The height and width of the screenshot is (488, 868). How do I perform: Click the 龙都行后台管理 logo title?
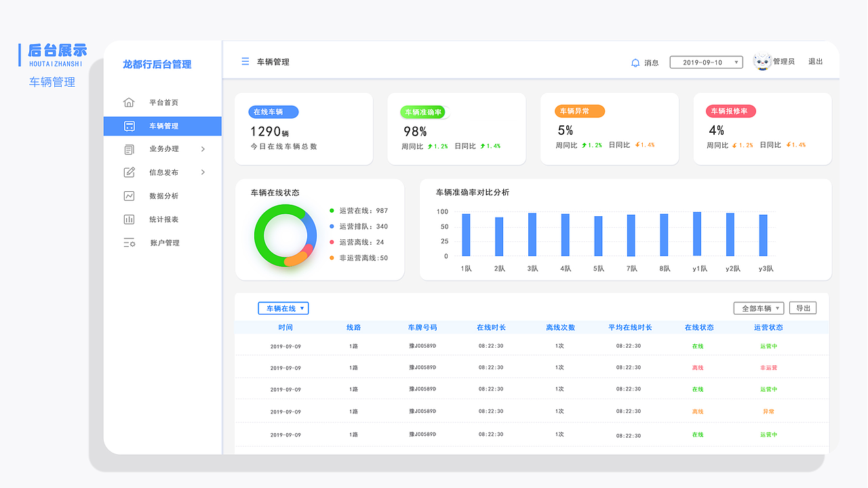157,64
